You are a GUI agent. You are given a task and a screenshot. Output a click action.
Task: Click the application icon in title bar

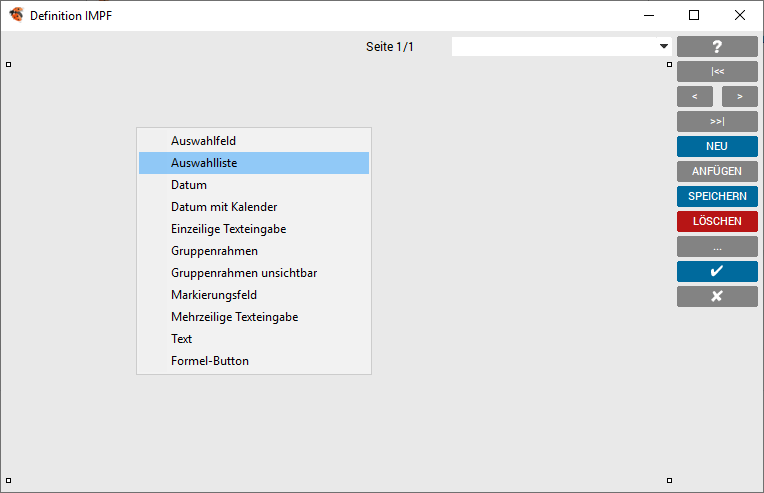pos(17,15)
